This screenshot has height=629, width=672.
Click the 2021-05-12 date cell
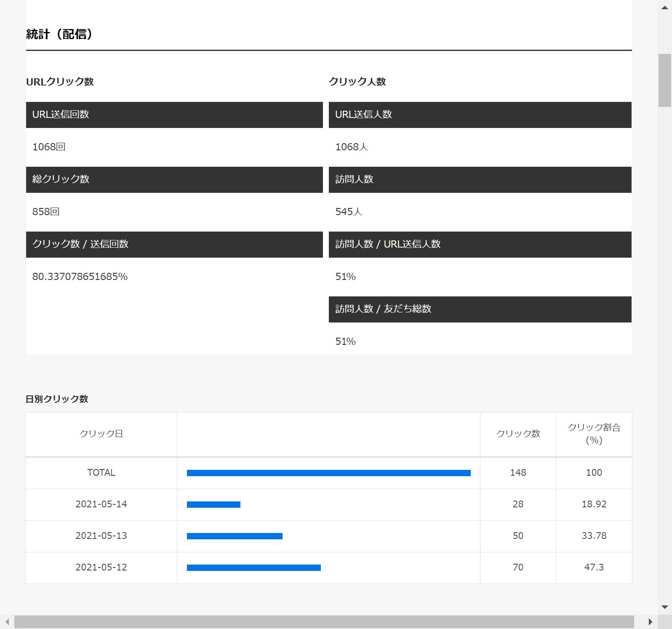pyautogui.click(x=101, y=568)
